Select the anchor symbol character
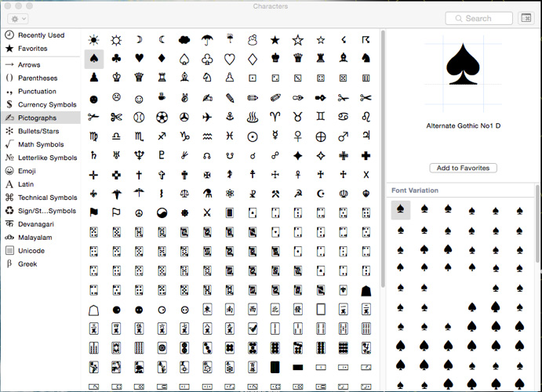The width and height of the screenshot is (542, 392). (230, 118)
